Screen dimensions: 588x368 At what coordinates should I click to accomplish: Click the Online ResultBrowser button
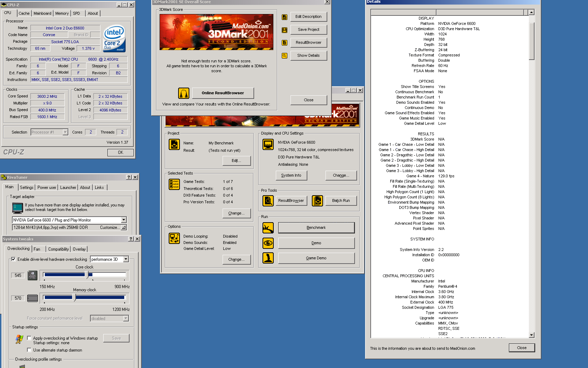(223, 93)
